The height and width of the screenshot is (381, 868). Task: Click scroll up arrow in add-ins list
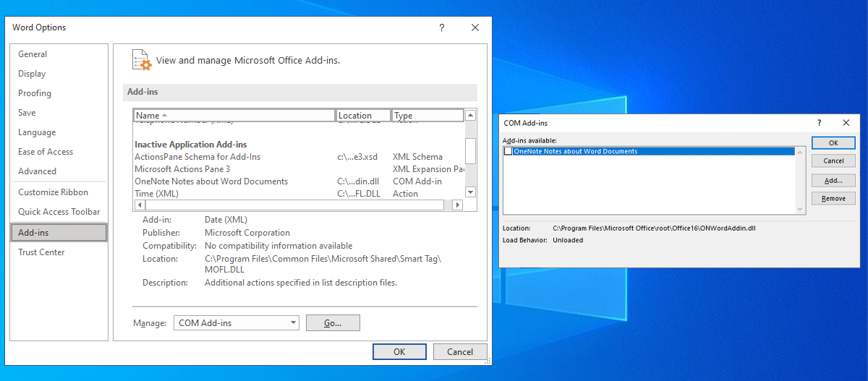point(470,115)
